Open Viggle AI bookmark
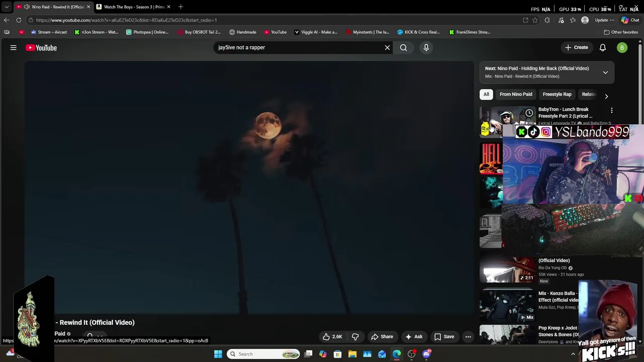The height and width of the screenshot is (362, 644). 315,32
